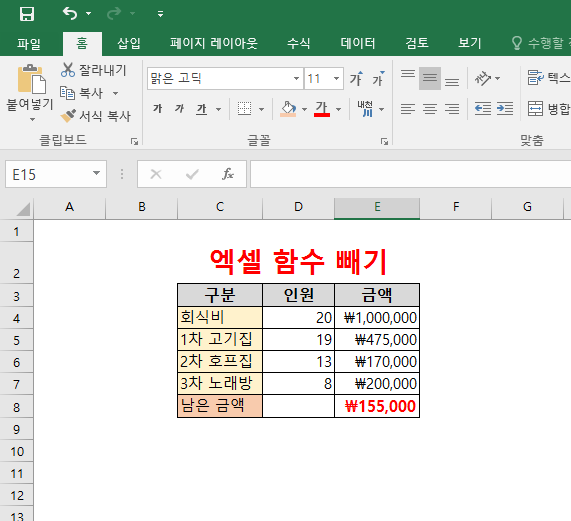Select cell containing ₩155,000
This screenshot has width=571, height=521.
[377, 406]
